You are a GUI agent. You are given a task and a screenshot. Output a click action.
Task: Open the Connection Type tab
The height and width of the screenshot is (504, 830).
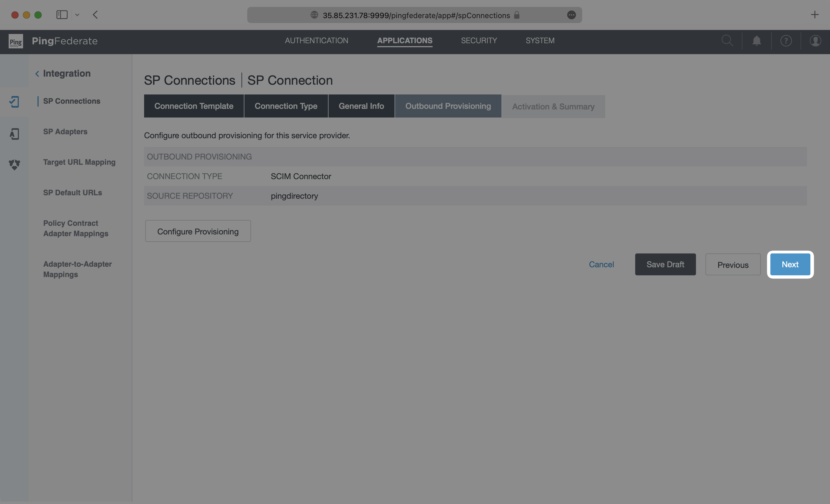pyautogui.click(x=286, y=106)
